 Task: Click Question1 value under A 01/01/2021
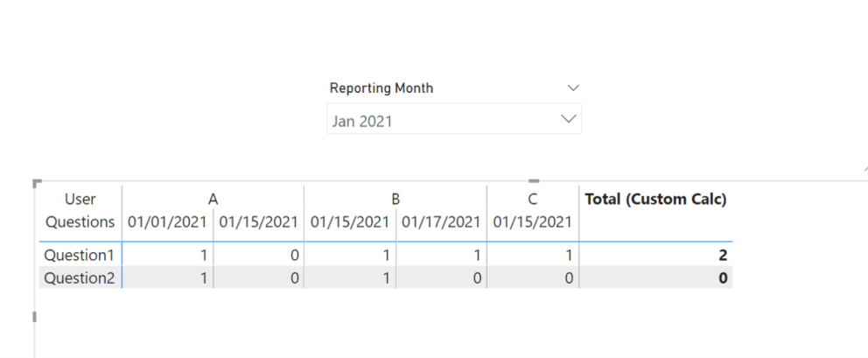[204, 256]
